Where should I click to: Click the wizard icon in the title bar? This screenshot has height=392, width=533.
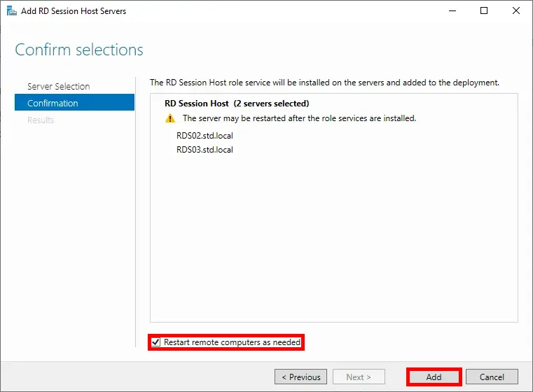(x=11, y=11)
